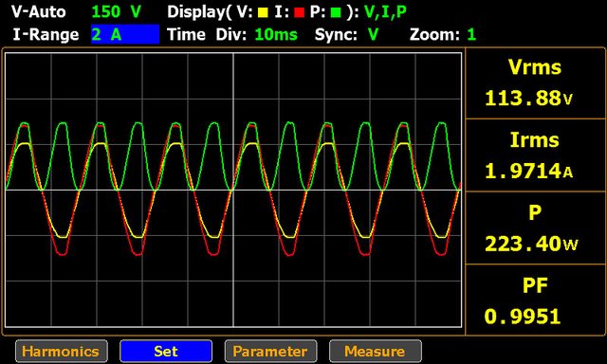Click the I-Range label
The image size is (607, 364).
click(x=46, y=35)
